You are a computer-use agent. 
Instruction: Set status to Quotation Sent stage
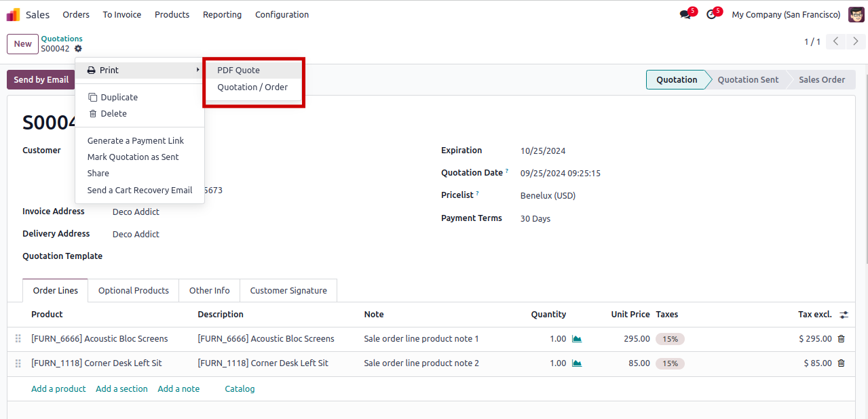(x=748, y=80)
